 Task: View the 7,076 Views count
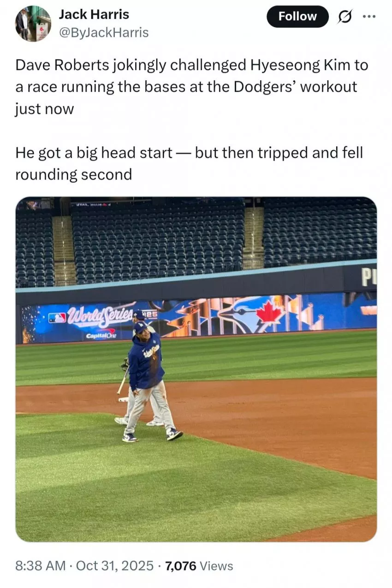coord(199,566)
